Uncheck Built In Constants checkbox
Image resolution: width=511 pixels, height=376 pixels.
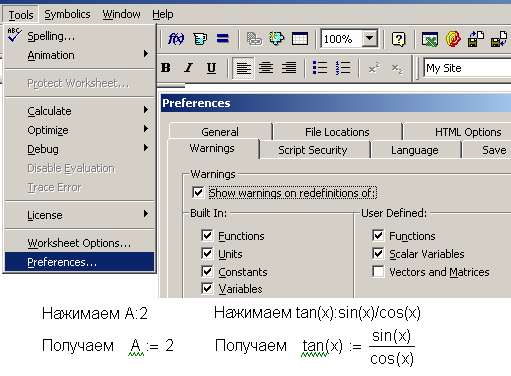click(x=207, y=271)
